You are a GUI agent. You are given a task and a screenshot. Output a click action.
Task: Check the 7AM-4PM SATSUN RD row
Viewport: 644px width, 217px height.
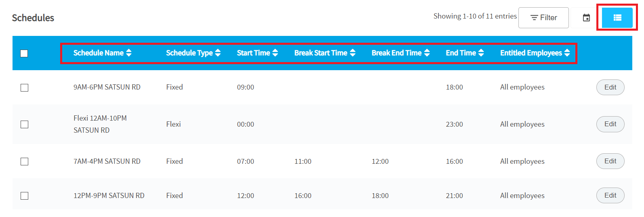pos(24,161)
